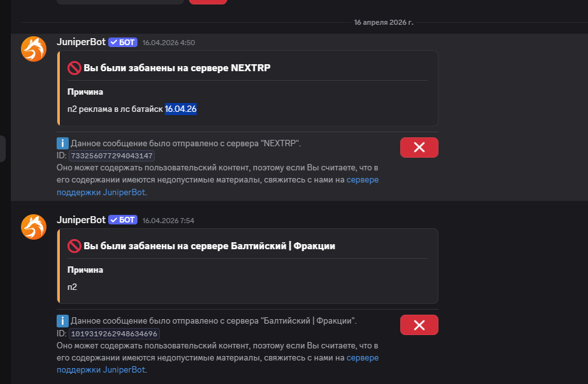Click the blue info icon next to the Балтийский notice
The width and height of the screenshot is (588, 384).
point(62,320)
